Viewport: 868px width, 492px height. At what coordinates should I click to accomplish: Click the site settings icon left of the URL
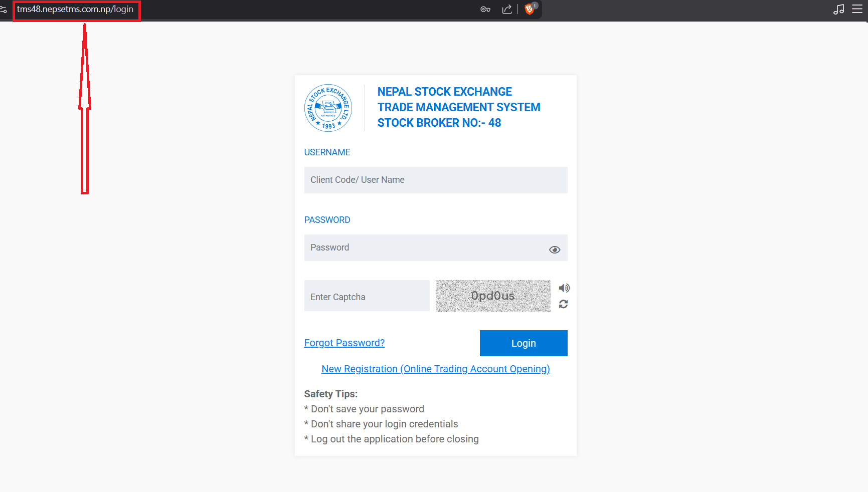pyautogui.click(x=3, y=10)
